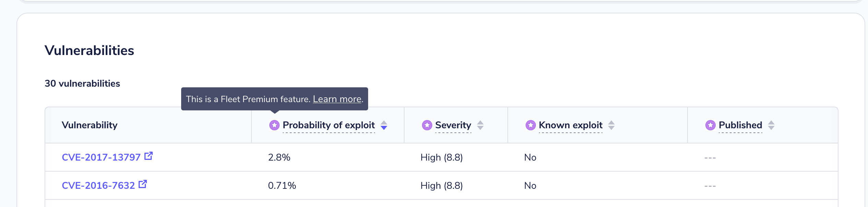
Task: Click premium star icon beside Known exploit
Action: (x=530, y=125)
